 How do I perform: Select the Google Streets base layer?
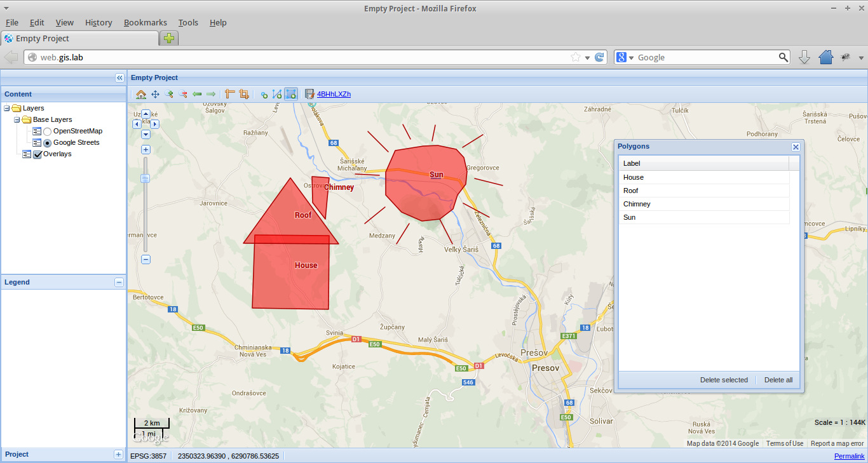(47, 142)
